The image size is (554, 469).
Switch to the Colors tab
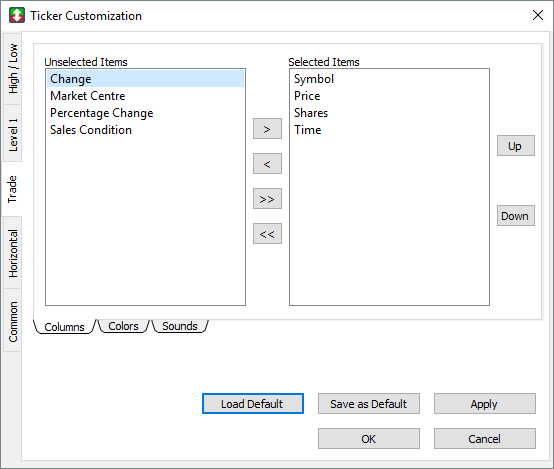123,326
